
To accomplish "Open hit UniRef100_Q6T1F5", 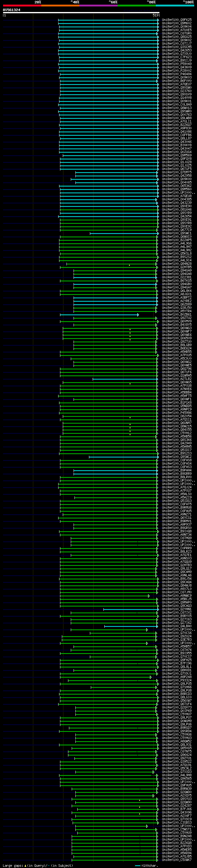I will pyautogui.click(x=177, y=169).
